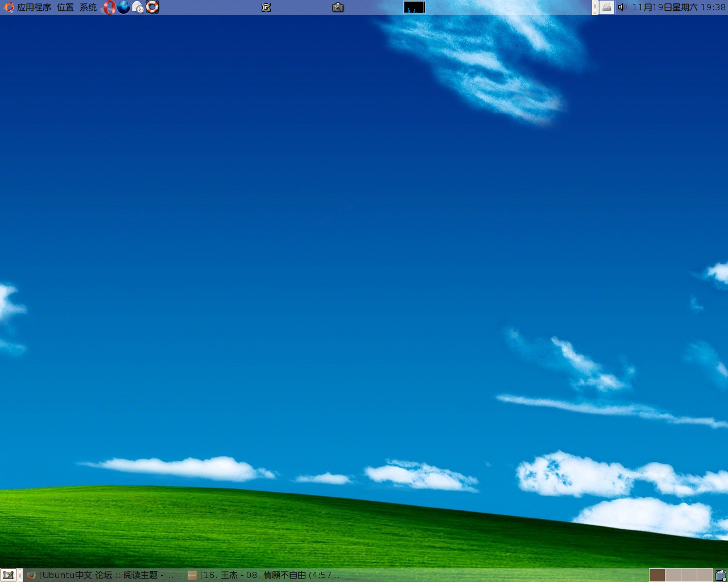Open the system monitor graph applet
Image resolution: width=728 pixels, height=582 pixels.
(415, 7)
